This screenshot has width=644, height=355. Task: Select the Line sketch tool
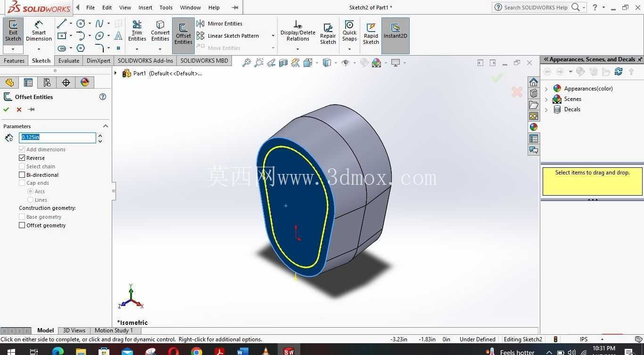tap(62, 24)
